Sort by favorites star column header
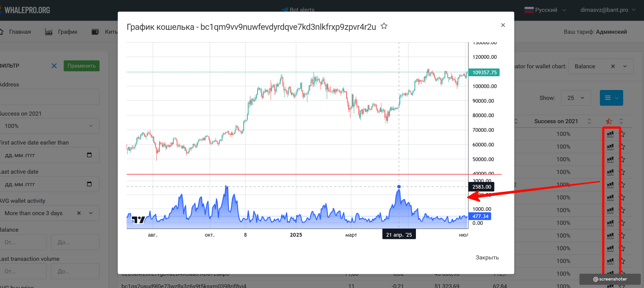Screen dimensions: 644x288 [x=609, y=121]
